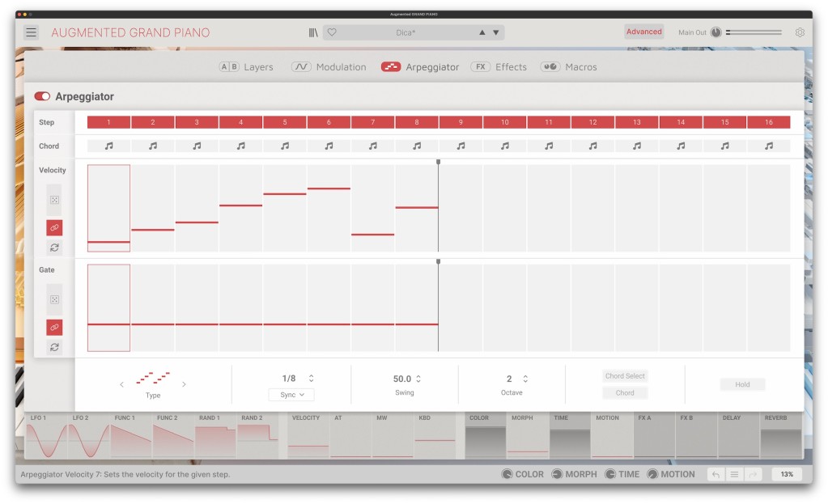Turn off the Arpeggiator power switch
Viewport: 828px width, 504px height.
click(x=42, y=96)
